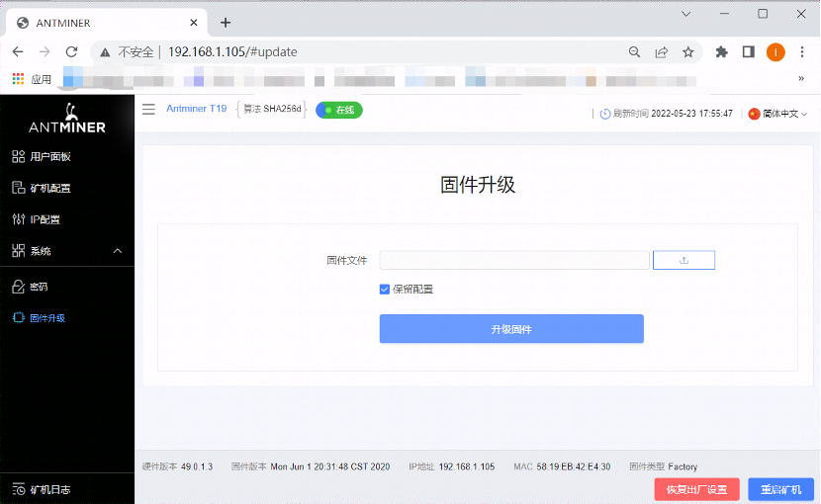Click the 在线 online status badge
This screenshot has width=821, height=504.
point(338,110)
